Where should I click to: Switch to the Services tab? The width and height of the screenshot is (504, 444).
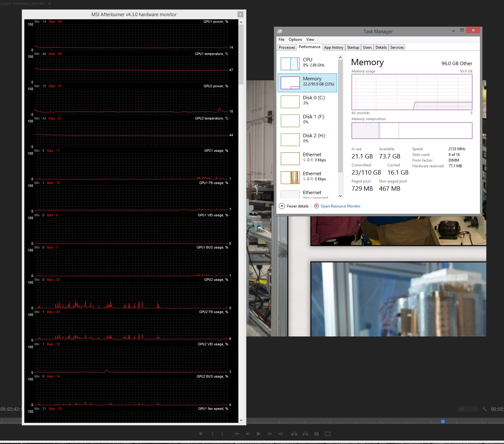click(x=397, y=47)
